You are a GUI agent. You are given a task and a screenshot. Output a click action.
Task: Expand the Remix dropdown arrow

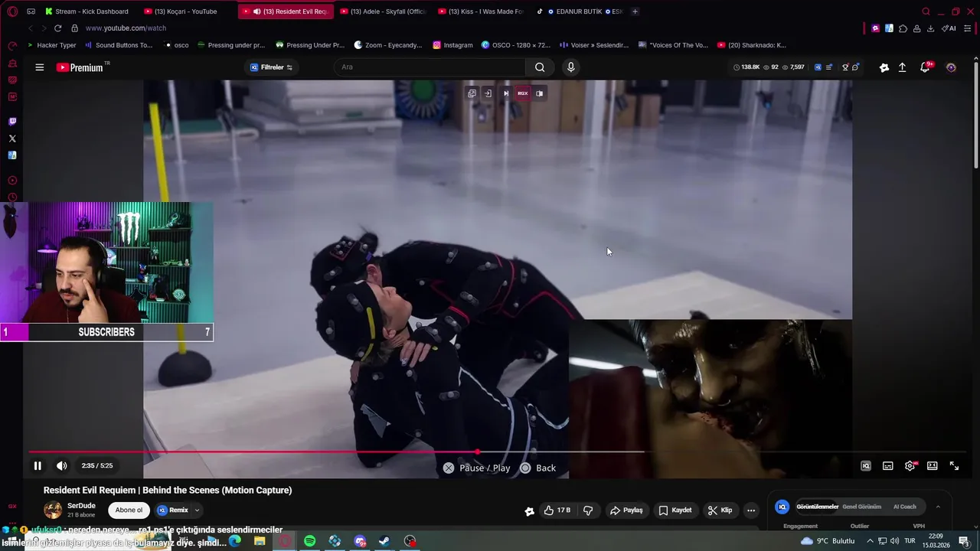point(197,510)
